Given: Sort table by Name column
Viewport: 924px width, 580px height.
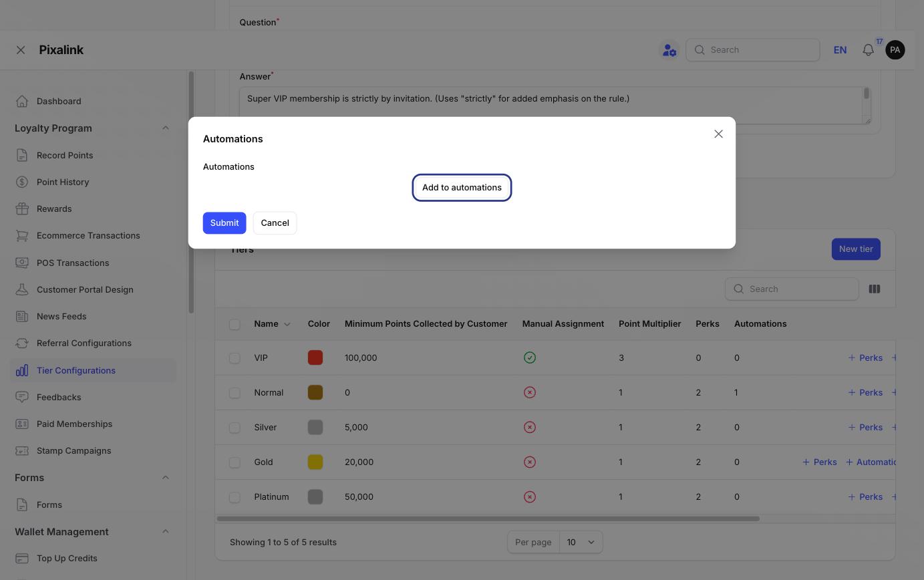Looking at the screenshot, I should click(x=272, y=324).
